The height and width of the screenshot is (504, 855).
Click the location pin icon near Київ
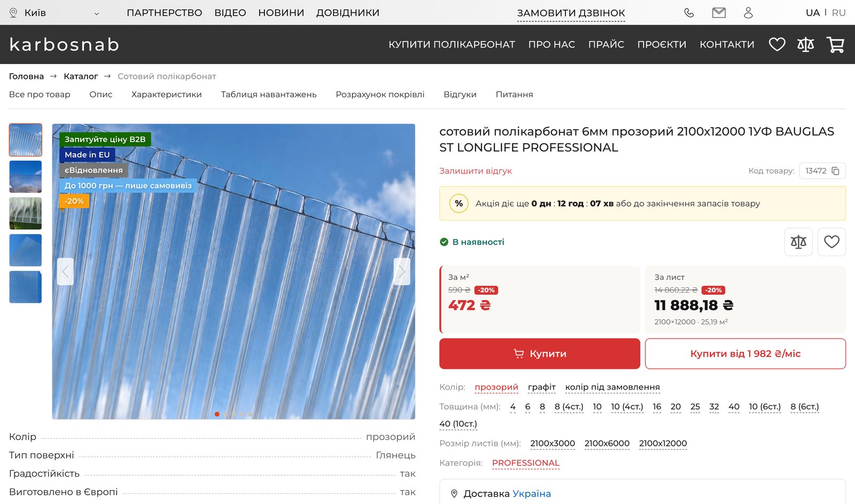pos(13,13)
